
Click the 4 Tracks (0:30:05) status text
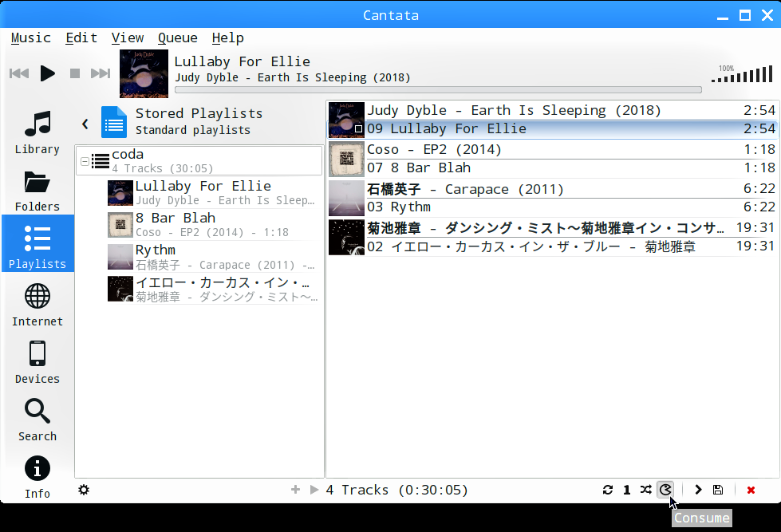coord(397,491)
